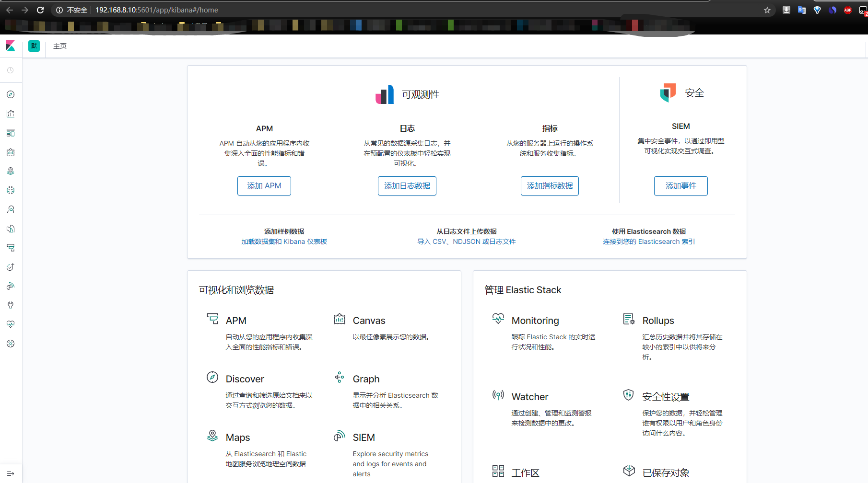
Task: Open Visualize from the sidebar chart icon
Action: pyautogui.click(x=11, y=114)
